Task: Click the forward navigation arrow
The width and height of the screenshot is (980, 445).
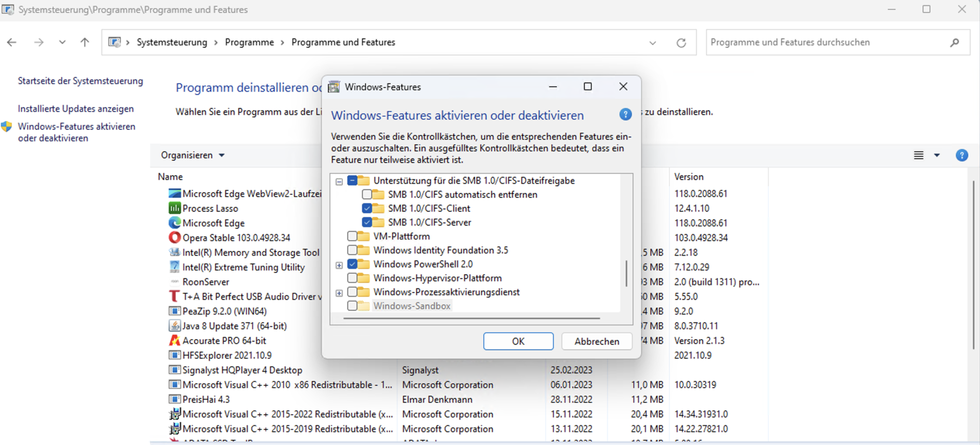Action: (39, 42)
